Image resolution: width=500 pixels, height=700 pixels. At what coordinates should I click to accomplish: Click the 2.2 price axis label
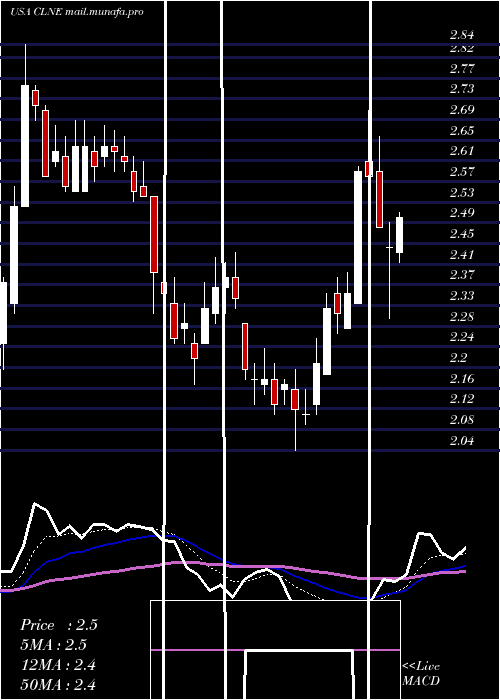tap(459, 358)
